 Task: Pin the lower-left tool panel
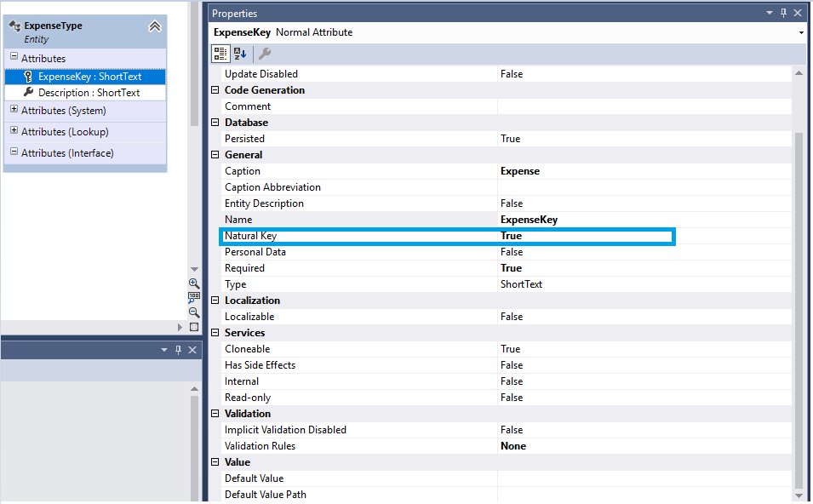179,350
